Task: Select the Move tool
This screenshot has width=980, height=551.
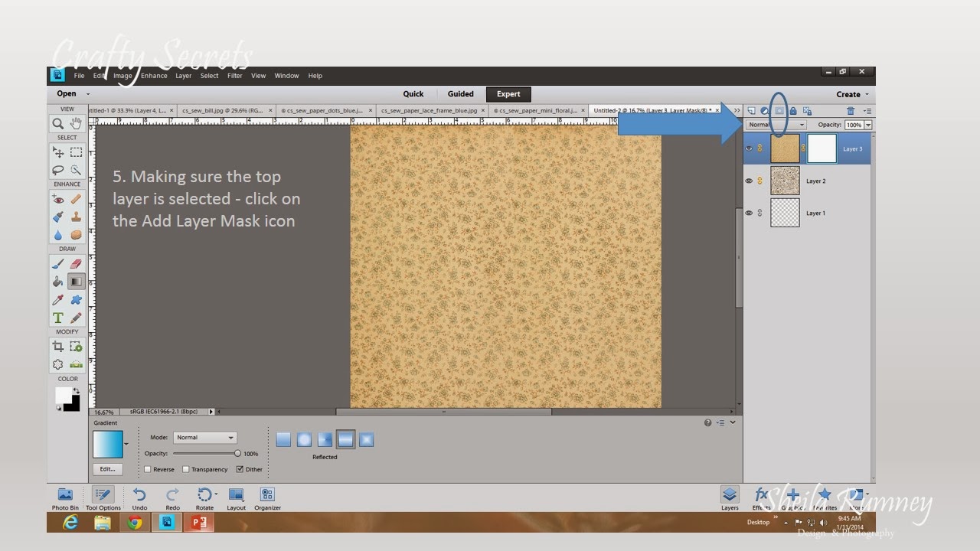Action: tap(58, 152)
